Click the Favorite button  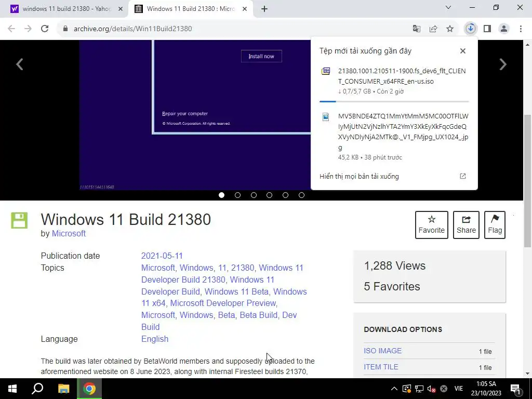point(432,224)
